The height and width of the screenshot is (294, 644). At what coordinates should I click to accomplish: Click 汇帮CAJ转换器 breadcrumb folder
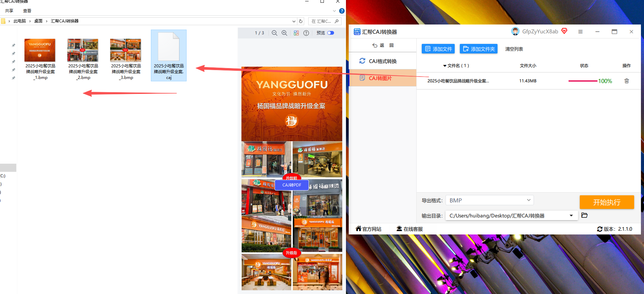point(65,21)
